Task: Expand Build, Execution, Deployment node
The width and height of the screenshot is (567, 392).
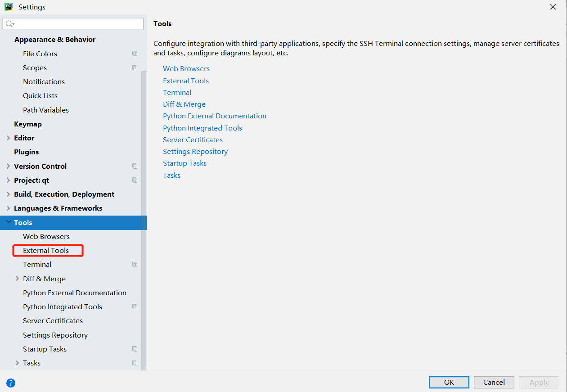Action: tap(8, 194)
